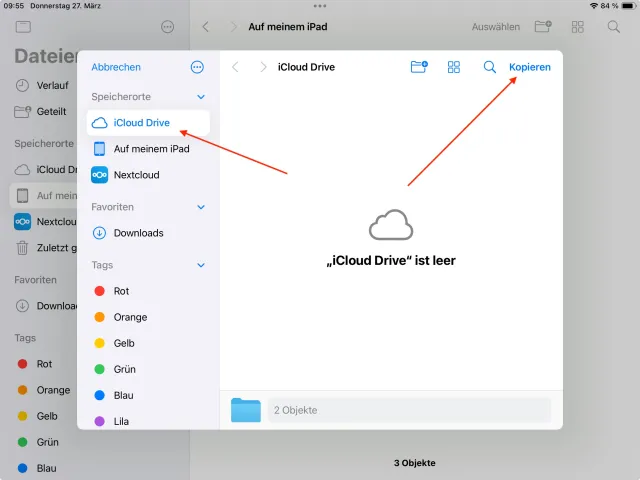Select iCloud Drive in the dialog sidebar

[148, 123]
